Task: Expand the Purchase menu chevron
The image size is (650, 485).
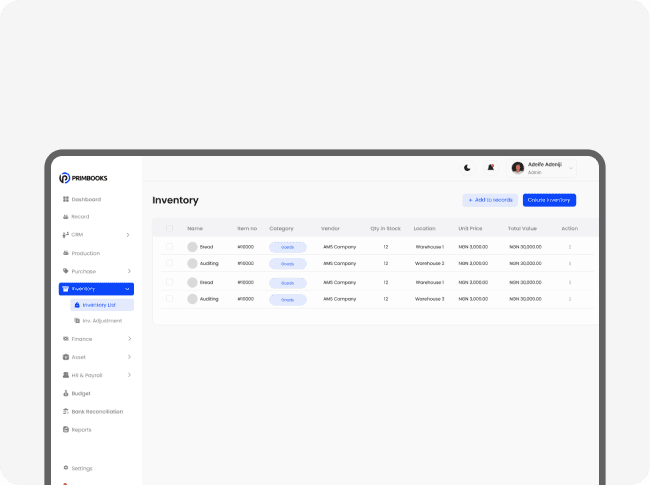Action: [129, 271]
